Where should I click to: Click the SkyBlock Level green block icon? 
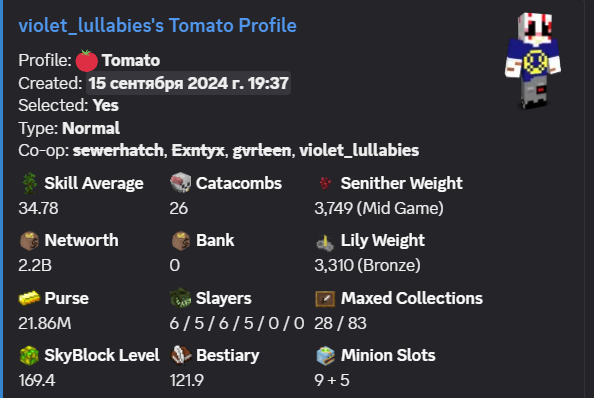click(x=29, y=356)
